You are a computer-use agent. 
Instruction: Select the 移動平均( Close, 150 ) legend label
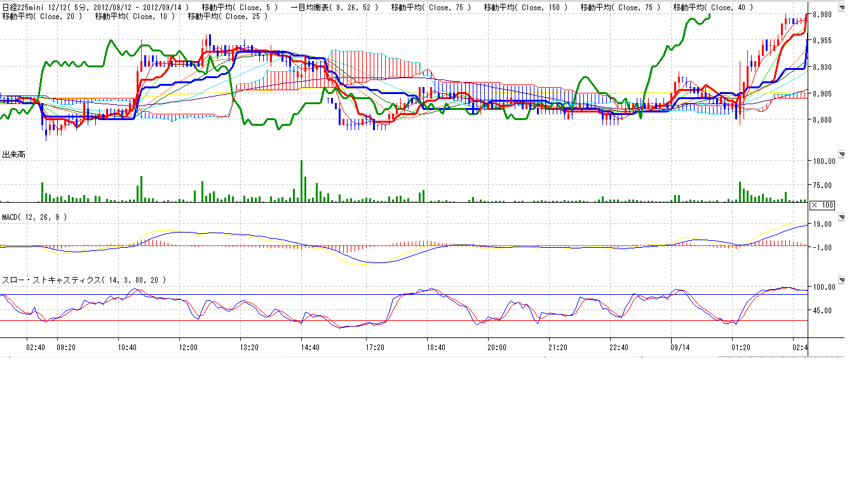coord(526,8)
